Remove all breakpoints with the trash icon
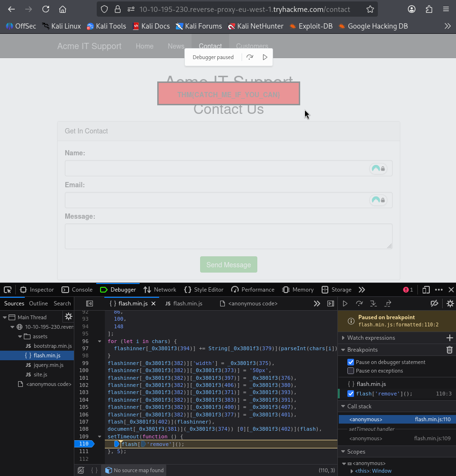Screen dimensions: 456x476 (x=450, y=350)
